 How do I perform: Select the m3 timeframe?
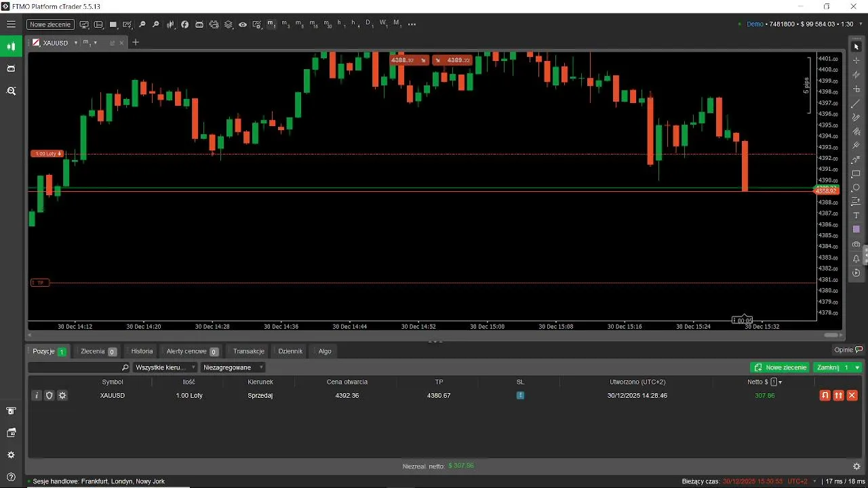tap(285, 24)
